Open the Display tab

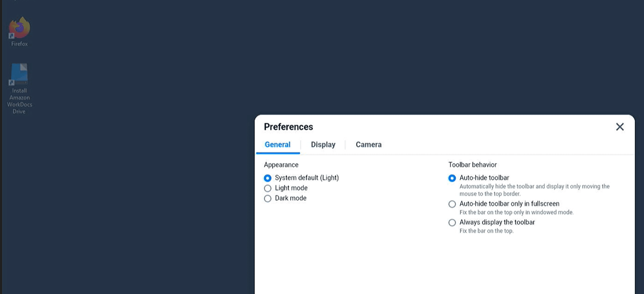point(323,145)
